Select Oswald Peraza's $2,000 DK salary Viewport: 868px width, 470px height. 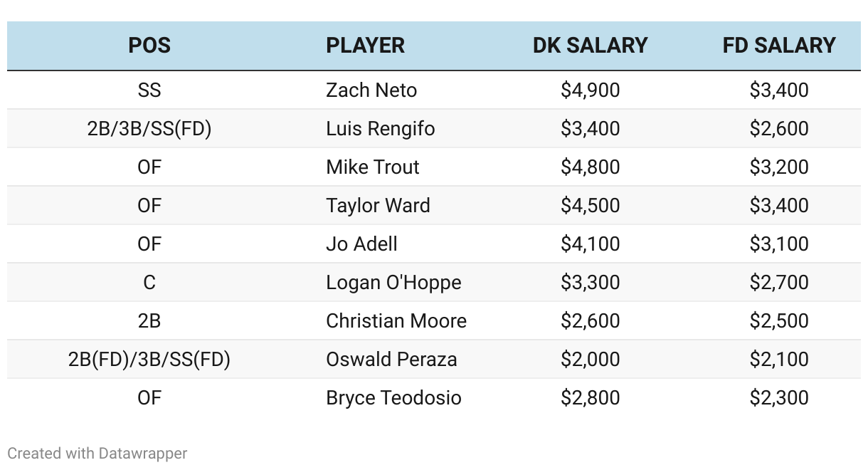coord(590,360)
